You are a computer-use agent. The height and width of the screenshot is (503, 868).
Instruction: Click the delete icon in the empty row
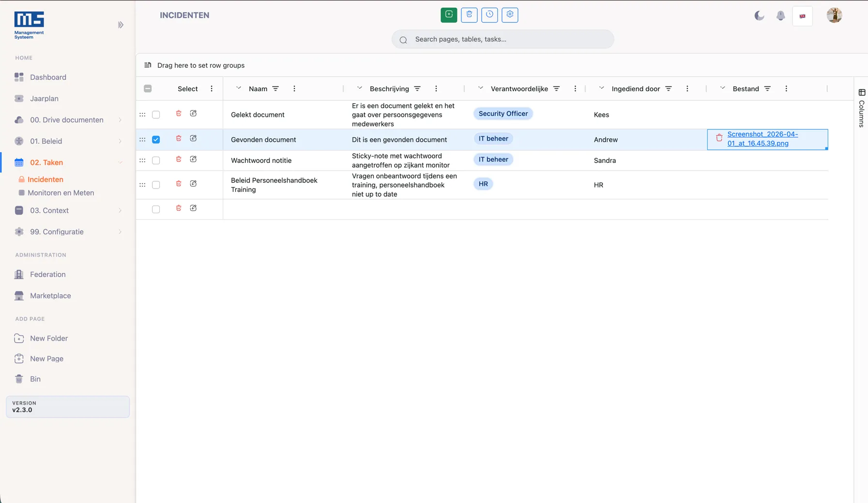(x=179, y=208)
